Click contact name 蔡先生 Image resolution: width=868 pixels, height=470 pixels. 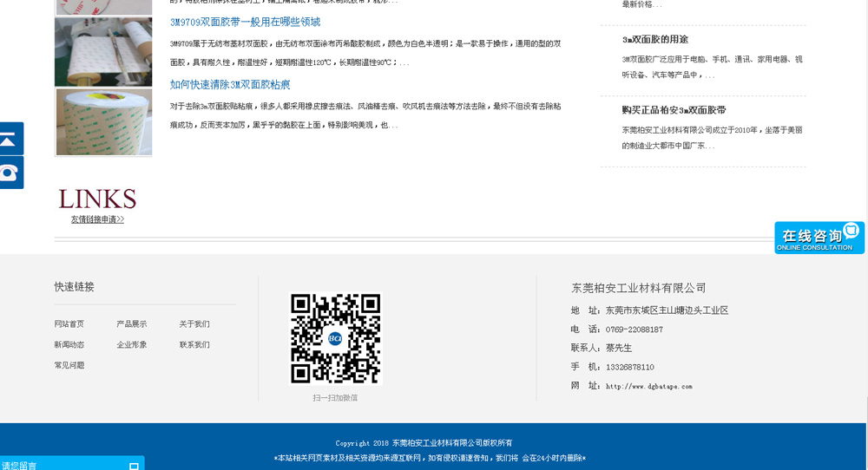click(x=619, y=349)
